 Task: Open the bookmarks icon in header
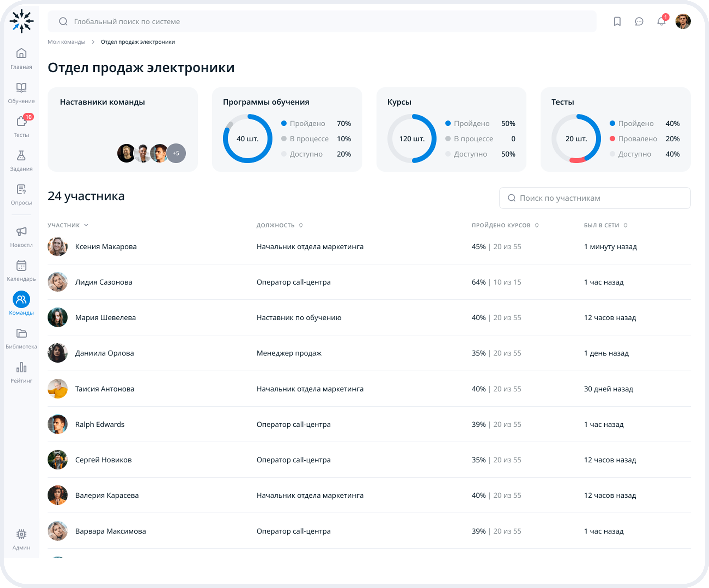[617, 22]
